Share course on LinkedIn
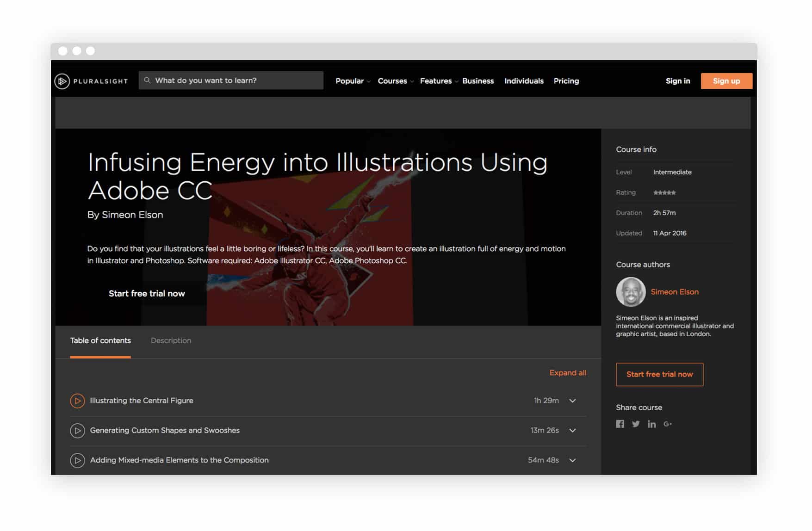This screenshot has width=812, height=531. [x=651, y=424]
